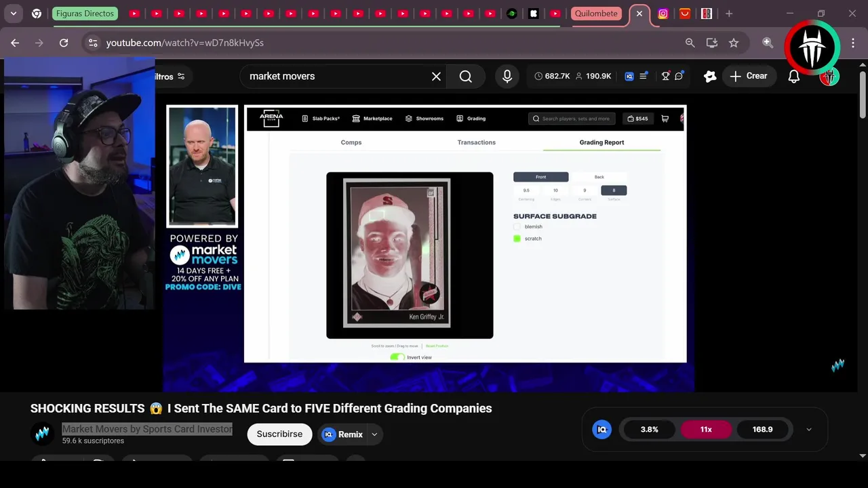Open the chat bubble icon in YouTube header

679,76
